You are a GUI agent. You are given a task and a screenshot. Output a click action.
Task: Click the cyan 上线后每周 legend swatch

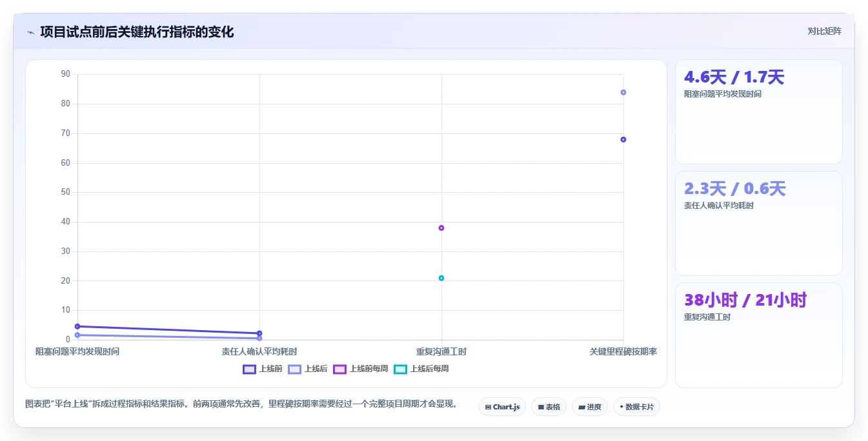pyautogui.click(x=400, y=369)
